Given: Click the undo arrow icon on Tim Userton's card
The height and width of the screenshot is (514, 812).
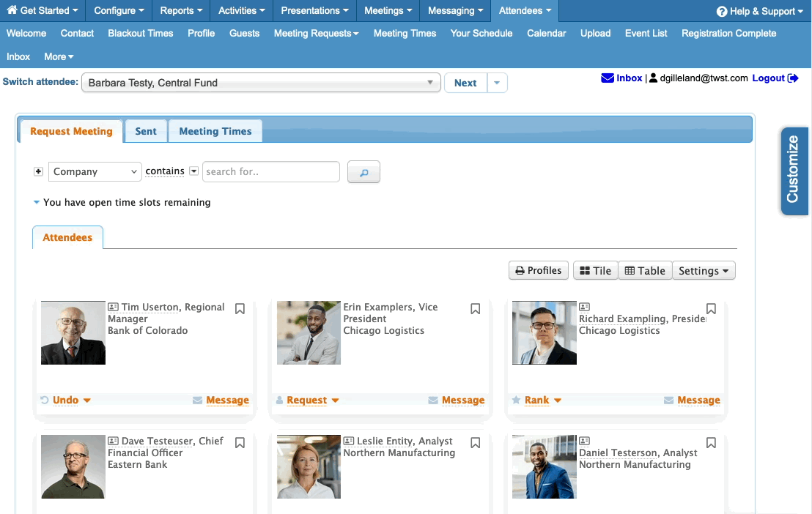Looking at the screenshot, I should pos(45,400).
